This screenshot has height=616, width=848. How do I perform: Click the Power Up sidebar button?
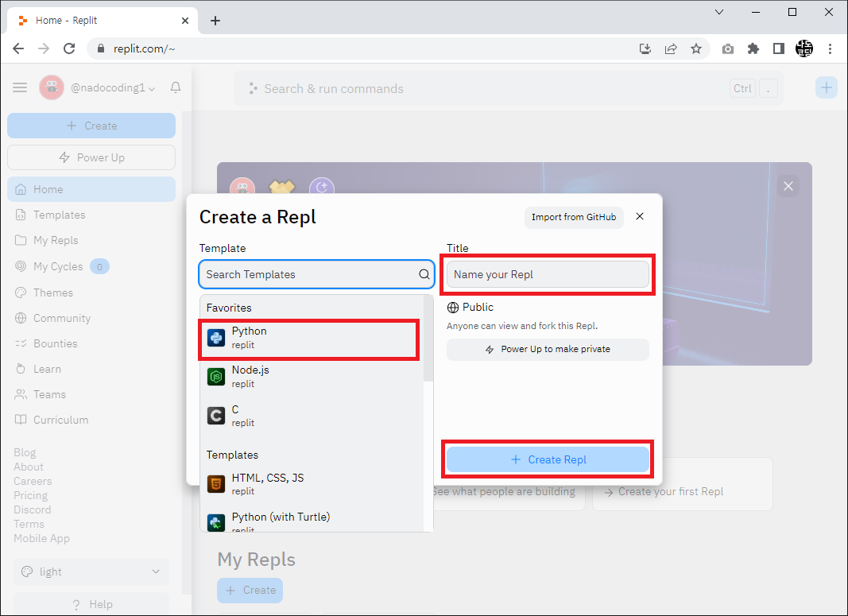[91, 157]
